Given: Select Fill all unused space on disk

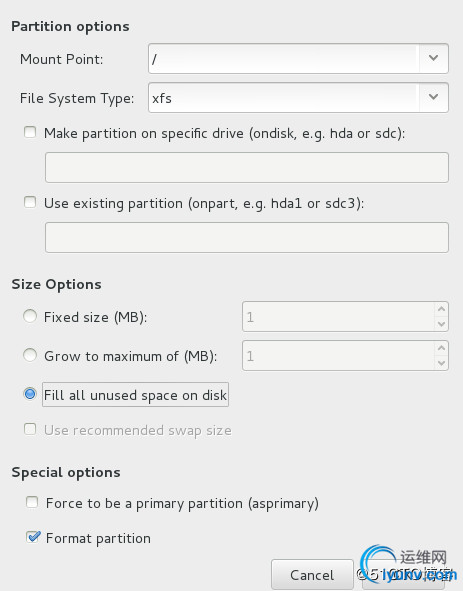Looking at the screenshot, I should point(30,394).
